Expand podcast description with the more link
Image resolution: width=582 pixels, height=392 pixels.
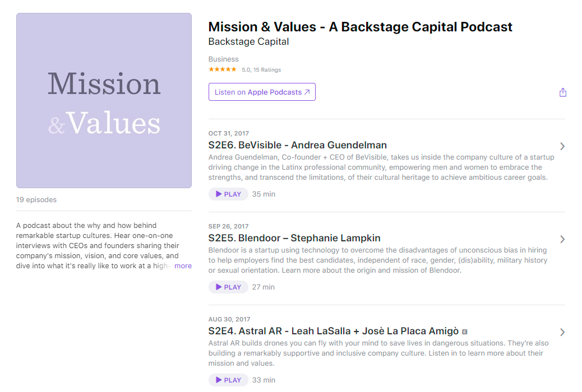pos(183,265)
